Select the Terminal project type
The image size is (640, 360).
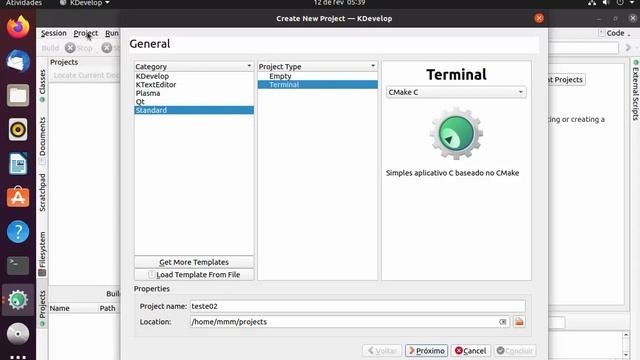tap(318, 84)
